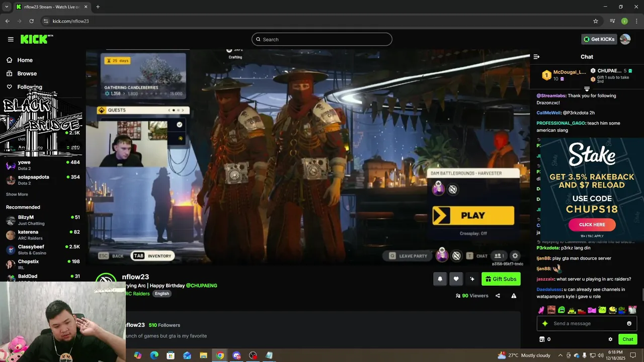
Task: Click the heart follow icon
Action: [x=456, y=279]
